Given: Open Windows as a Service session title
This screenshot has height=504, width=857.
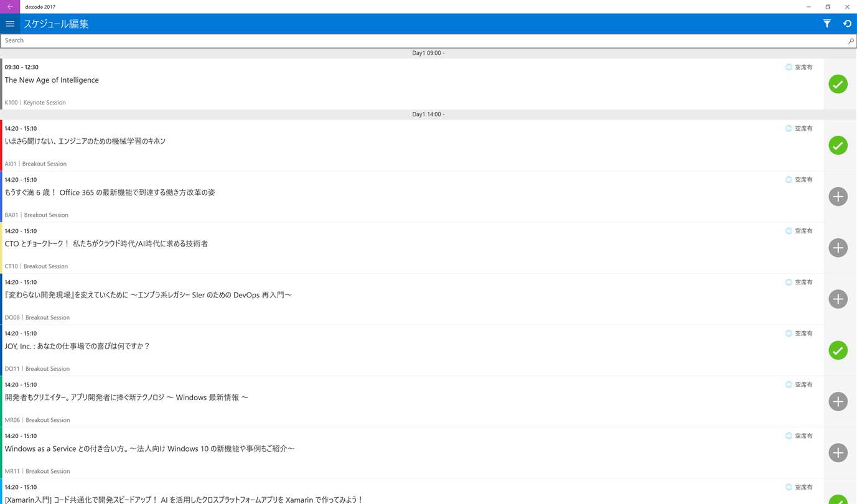Looking at the screenshot, I should coord(149,449).
